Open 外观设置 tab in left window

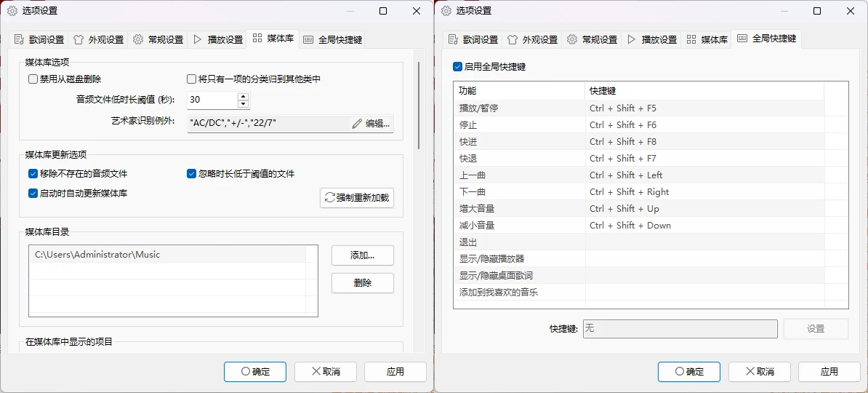99,39
